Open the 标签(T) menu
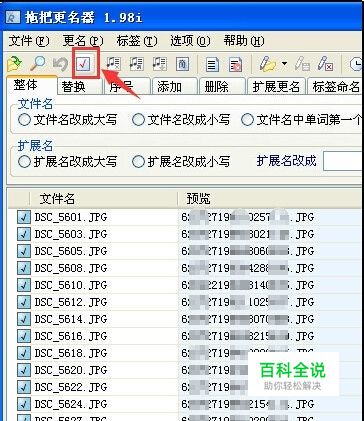 (x=137, y=41)
